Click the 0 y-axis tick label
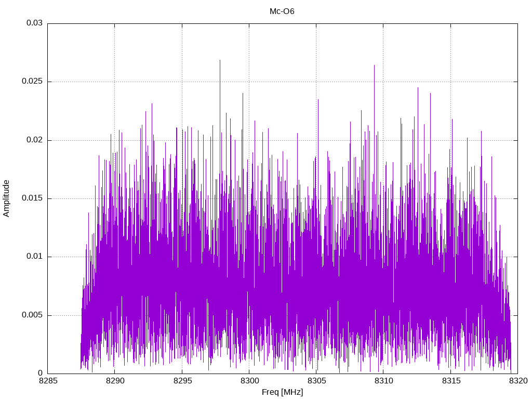 [x=41, y=373]
